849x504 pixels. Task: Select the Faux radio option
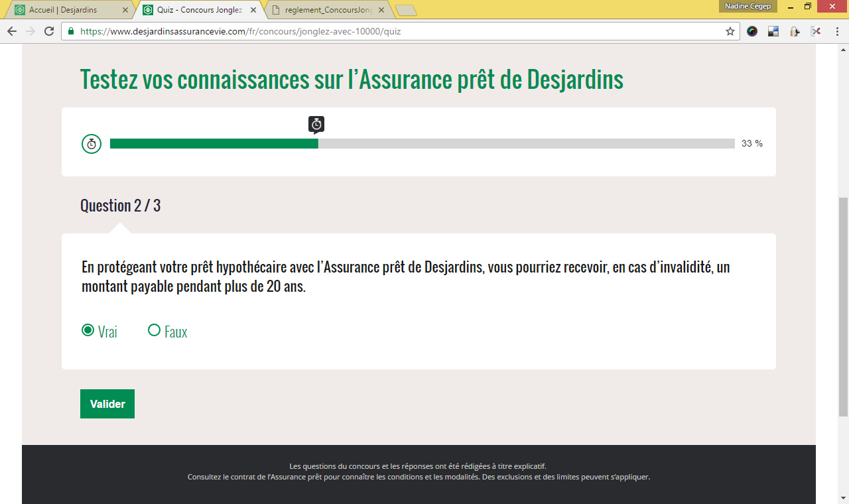(x=154, y=330)
